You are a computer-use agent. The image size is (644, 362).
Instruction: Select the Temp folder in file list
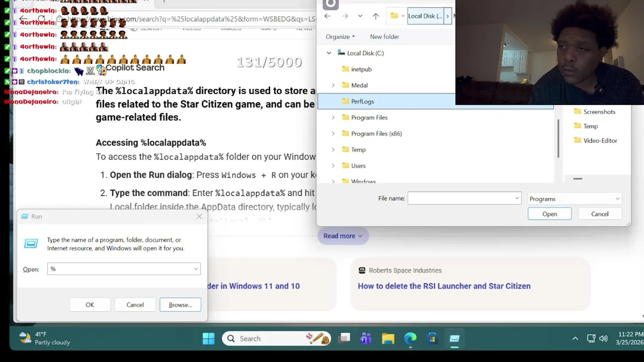(x=586, y=126)
